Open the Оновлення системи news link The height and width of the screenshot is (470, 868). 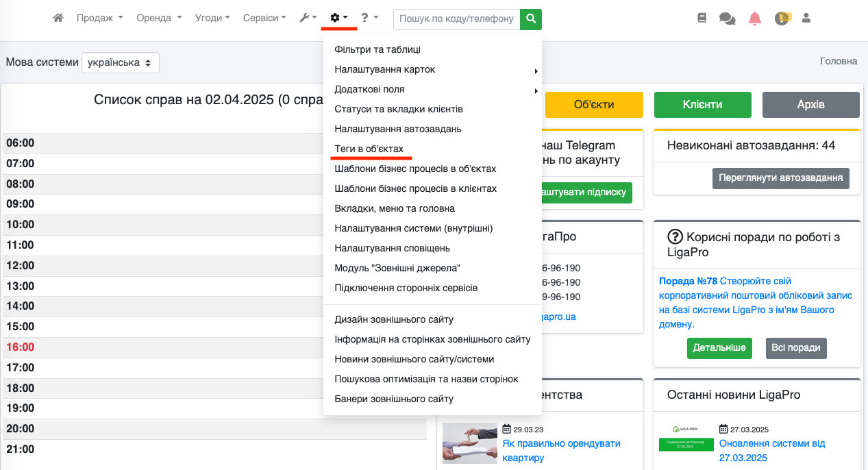tap(771, 450)
